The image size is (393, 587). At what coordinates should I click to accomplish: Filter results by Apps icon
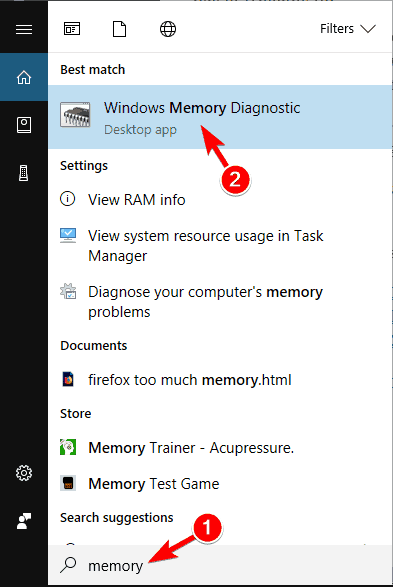pos(72,29)
